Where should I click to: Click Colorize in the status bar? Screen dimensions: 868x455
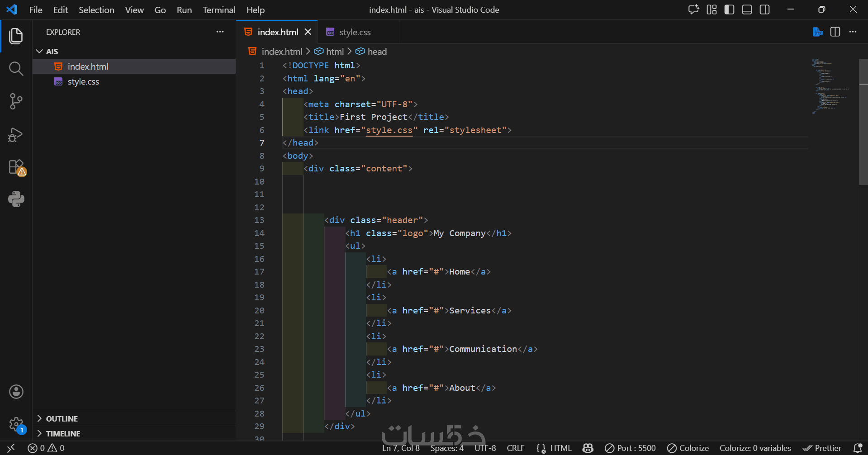688,448
